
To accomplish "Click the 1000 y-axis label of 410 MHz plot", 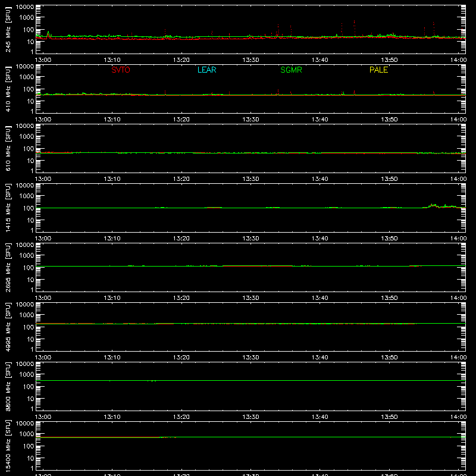I will click(27, 77).
